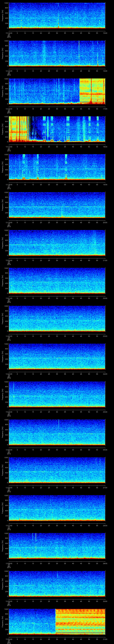Select the spectrogram panel starting at 13:25:00
114x644 pixels.
click(57, 432)
